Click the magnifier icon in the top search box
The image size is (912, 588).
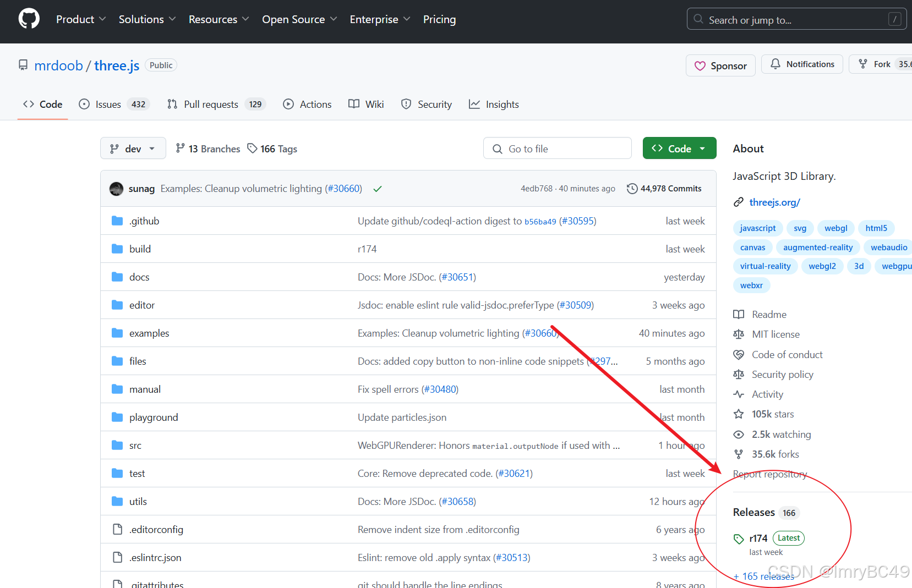pos(698,19)
